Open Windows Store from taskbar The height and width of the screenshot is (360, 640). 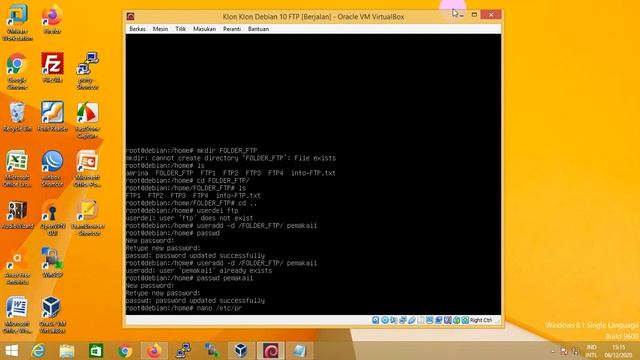96,351
